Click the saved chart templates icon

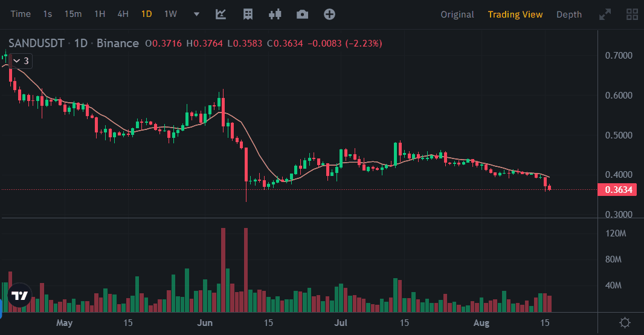(x=248, y=14)
